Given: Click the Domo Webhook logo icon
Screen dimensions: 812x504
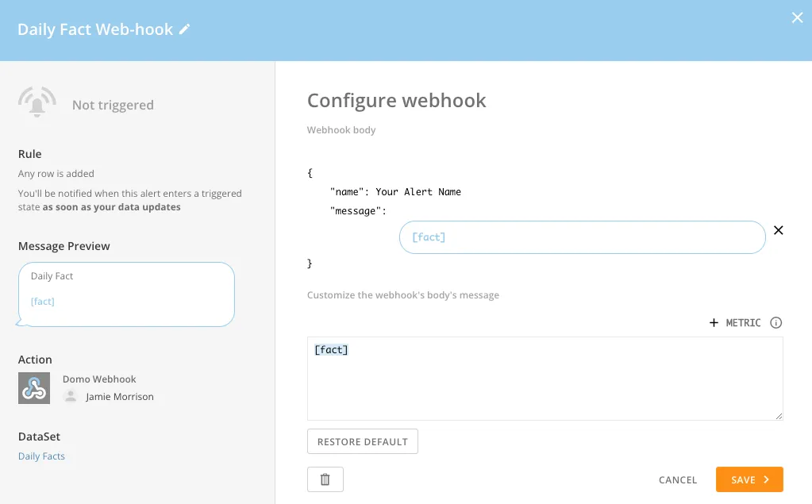Looking at the screenshot, I should [34, 388].
